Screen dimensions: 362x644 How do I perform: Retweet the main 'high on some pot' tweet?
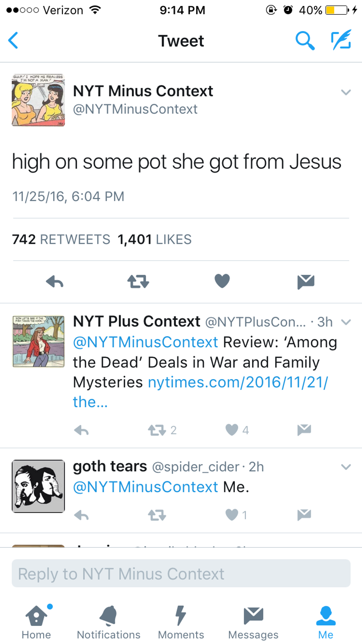[x=138, y=282]
